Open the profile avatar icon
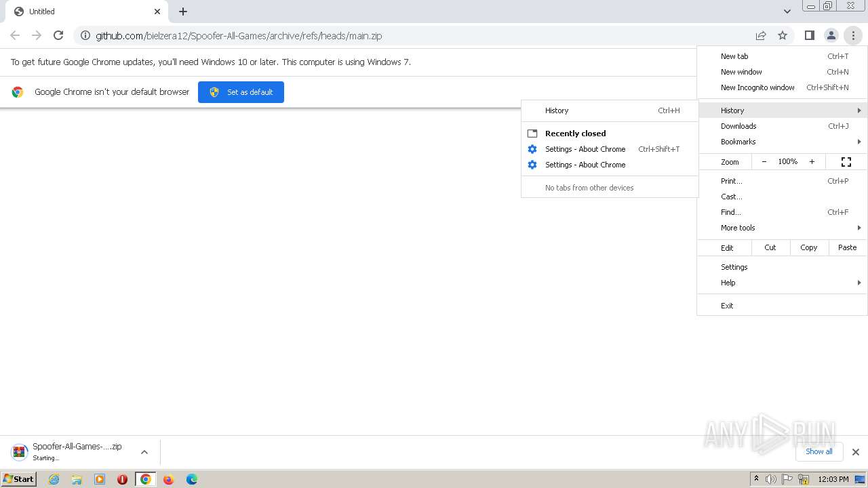This screenshot has width=868, height=488. coord(831,35)
